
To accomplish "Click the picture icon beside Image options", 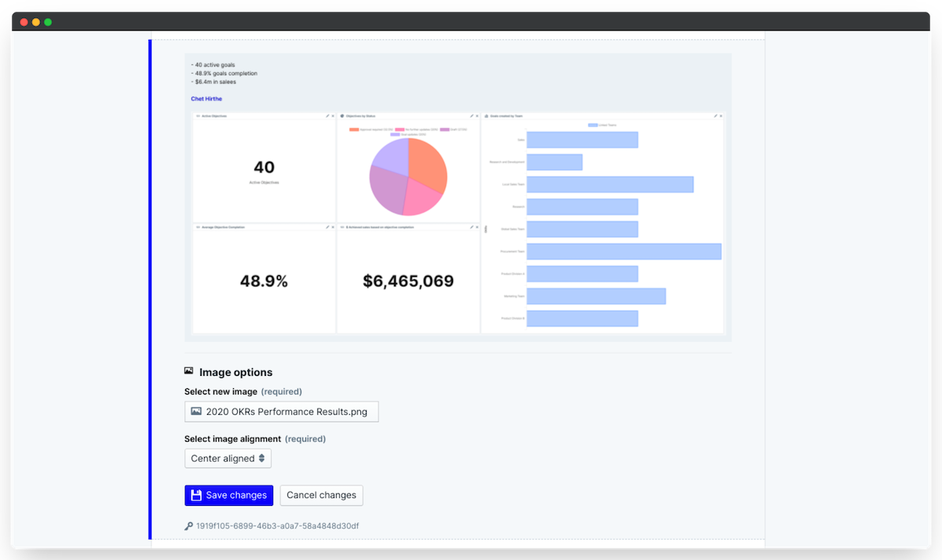I will [189, 371].
